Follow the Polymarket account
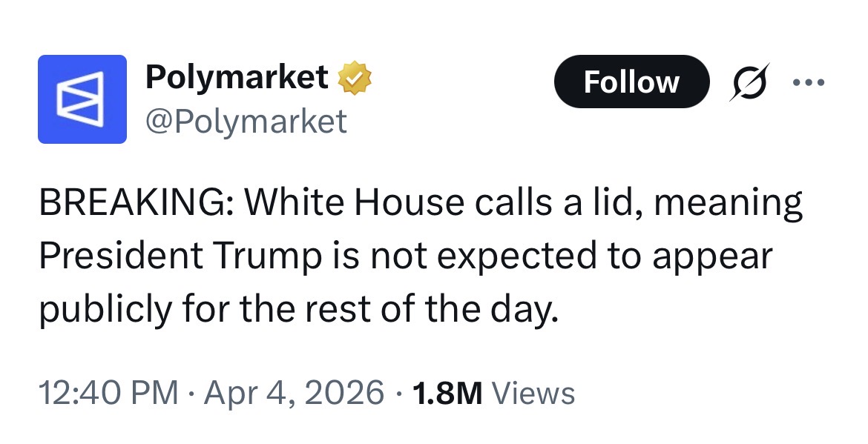 pyautogui.click(x=631, y=82)
